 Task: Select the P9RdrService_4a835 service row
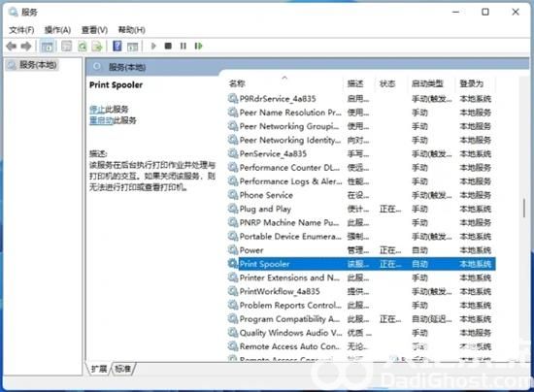click(x=361, y=99)
